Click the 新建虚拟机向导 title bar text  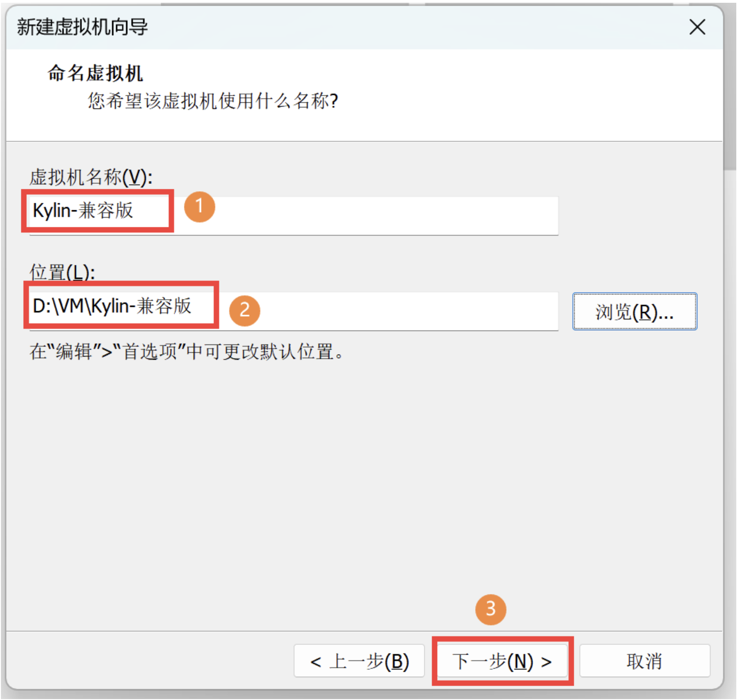[82, 27]
